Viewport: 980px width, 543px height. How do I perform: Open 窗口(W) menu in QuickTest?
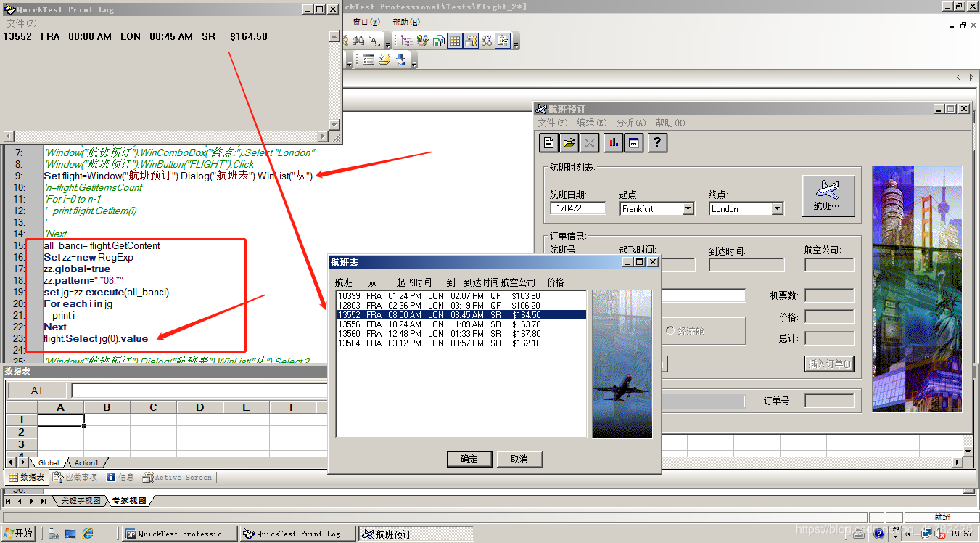click(x=366, y=22)
